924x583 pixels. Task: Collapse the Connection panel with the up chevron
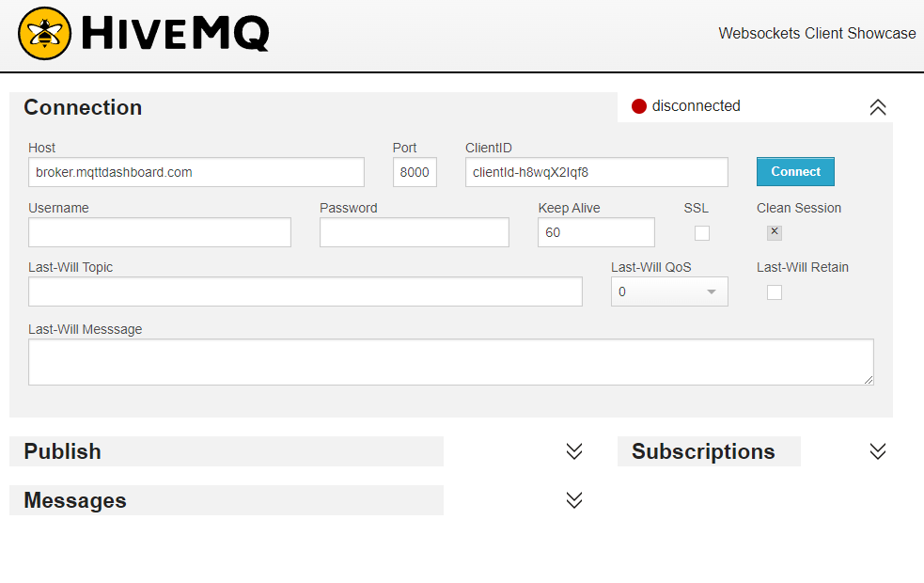coord(877,107)
